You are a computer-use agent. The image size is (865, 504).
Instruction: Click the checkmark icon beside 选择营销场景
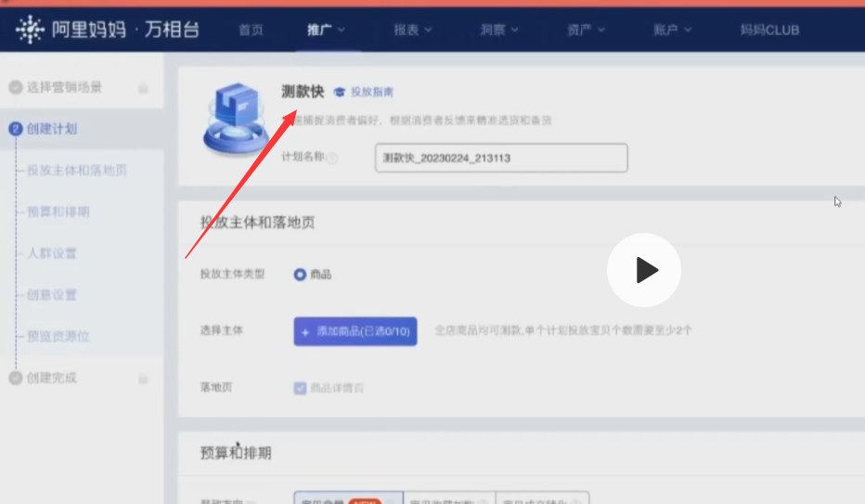click(x=15, y=87)
